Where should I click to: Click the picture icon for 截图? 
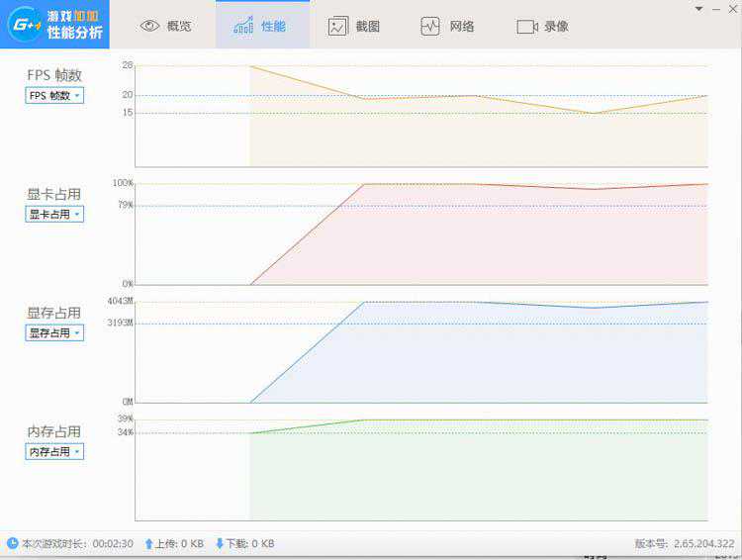(338, 26)
